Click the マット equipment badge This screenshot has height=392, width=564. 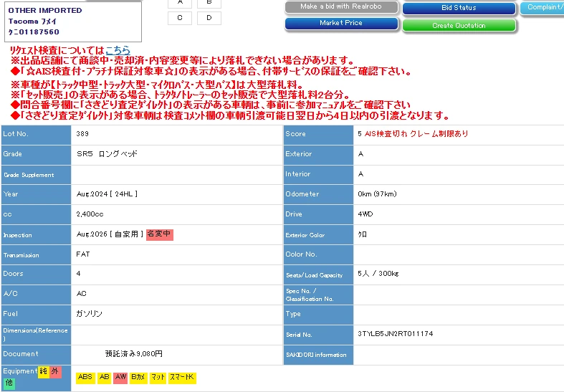pos(158,377)
